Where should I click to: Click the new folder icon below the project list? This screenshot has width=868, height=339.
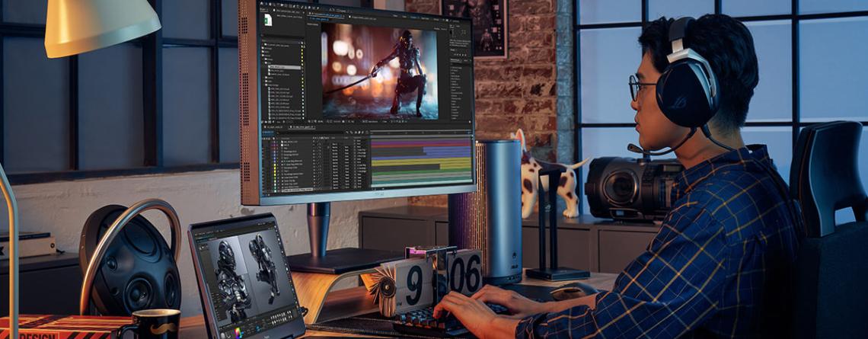point(268,120)
